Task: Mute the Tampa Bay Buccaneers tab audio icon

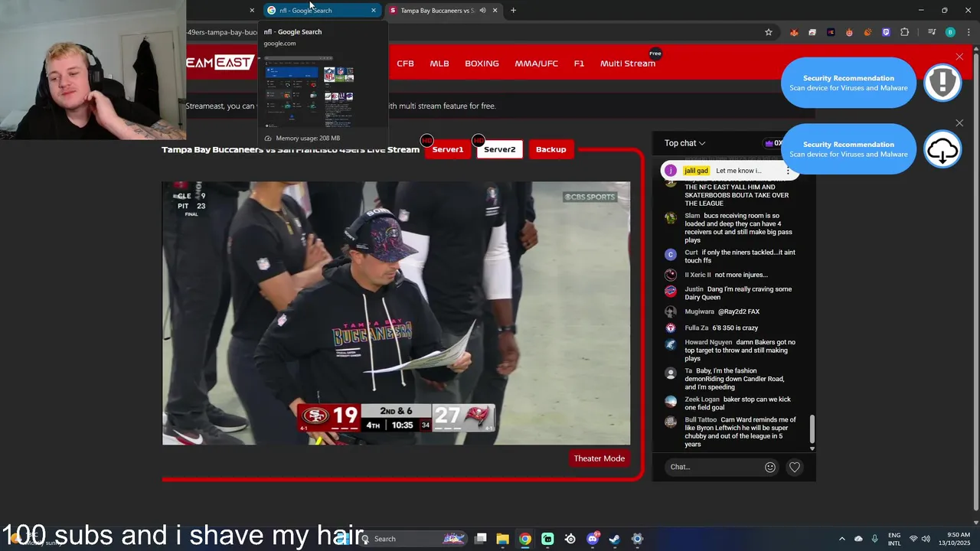Action: coord(482,11)
